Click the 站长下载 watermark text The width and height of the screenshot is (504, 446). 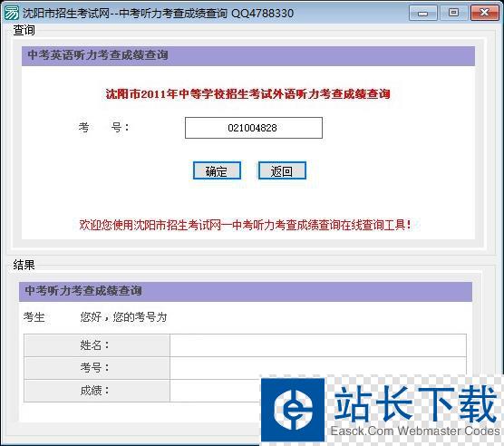415,404
